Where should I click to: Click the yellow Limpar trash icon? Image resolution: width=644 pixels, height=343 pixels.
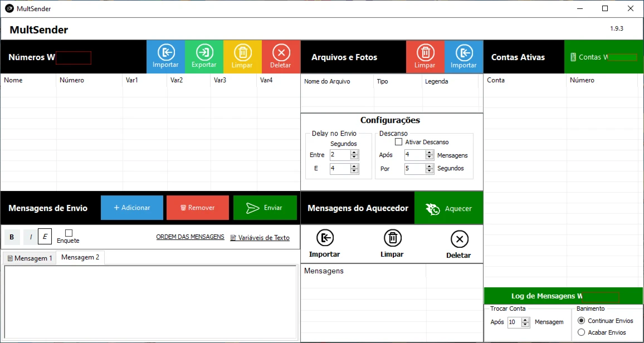tap(242, 53)
